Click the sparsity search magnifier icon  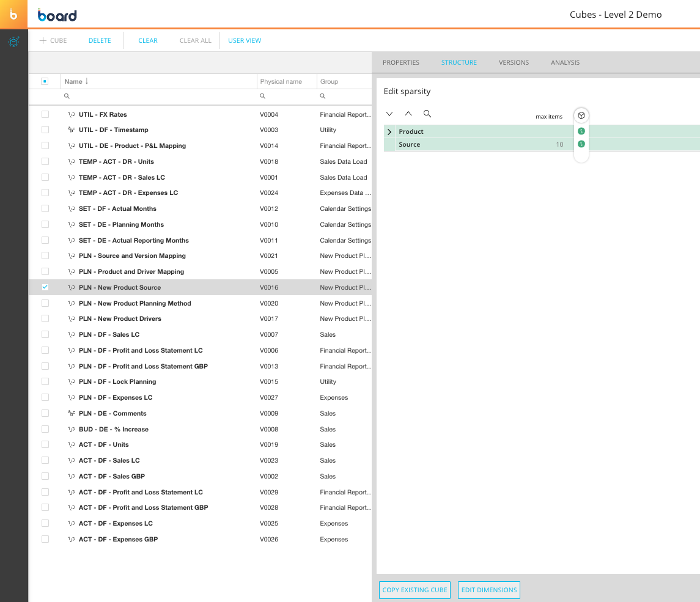pos(427,114)
